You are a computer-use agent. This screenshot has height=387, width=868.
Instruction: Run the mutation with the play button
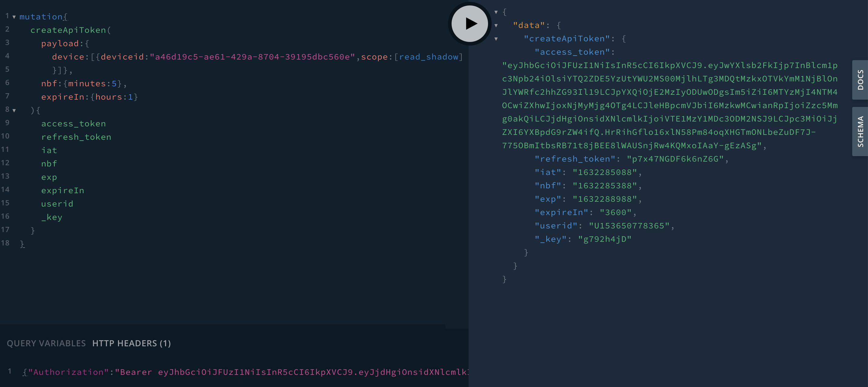point(470,24)
